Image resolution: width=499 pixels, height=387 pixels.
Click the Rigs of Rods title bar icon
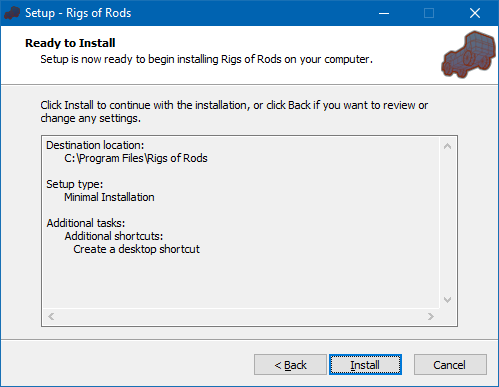tap(12, 13)
